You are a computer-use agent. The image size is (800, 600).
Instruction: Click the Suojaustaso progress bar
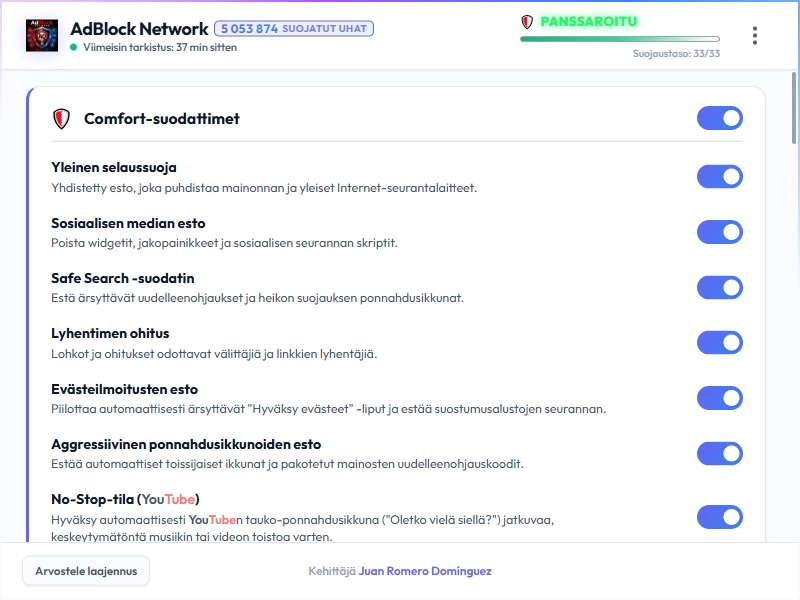pos(620,39)
